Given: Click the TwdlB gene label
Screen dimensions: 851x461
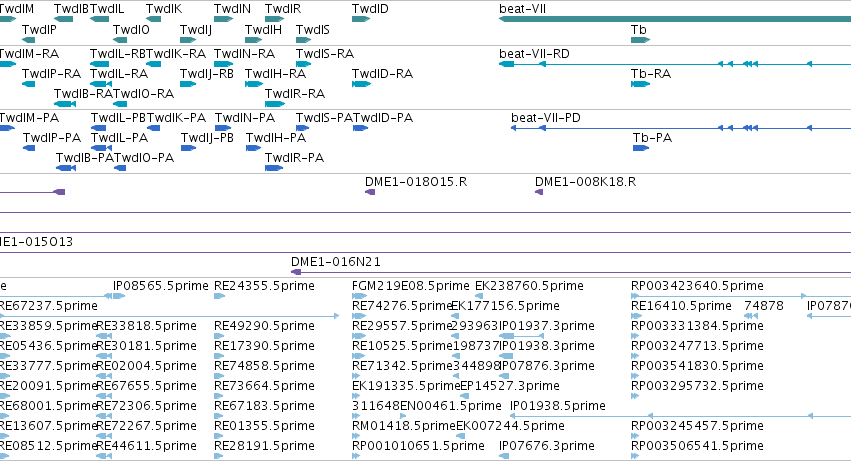Looking at the screenshot, I should (x=71, y=9).
